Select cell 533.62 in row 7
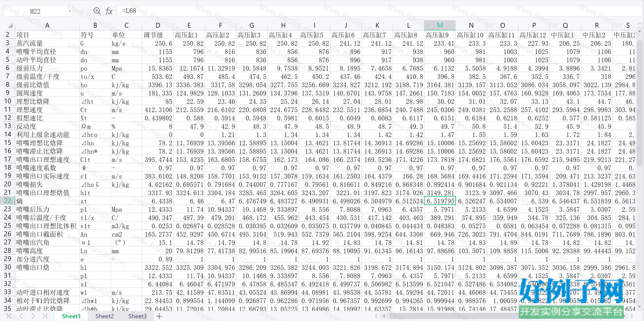The height and width of the screenshot is (321, 644). [x=158, y=76]
